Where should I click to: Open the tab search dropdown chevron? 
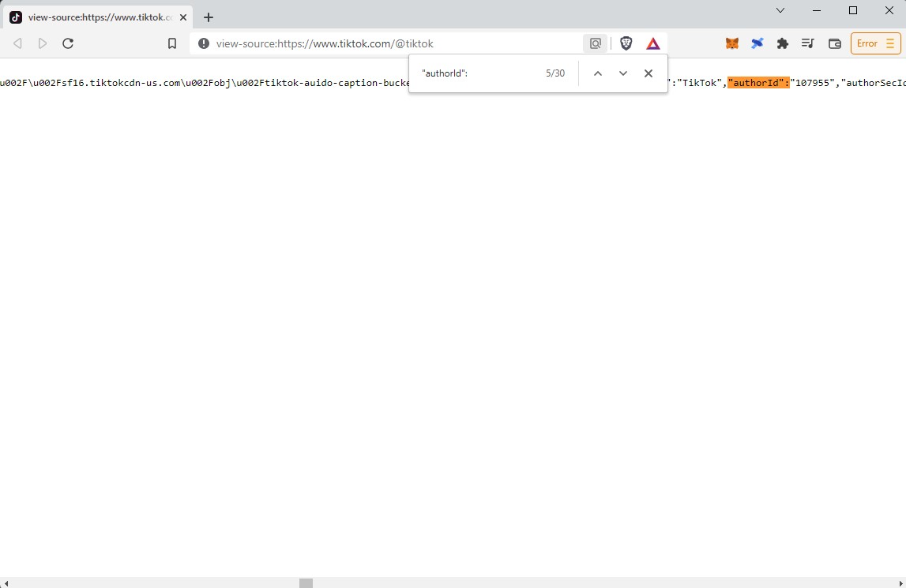(780, 10)
